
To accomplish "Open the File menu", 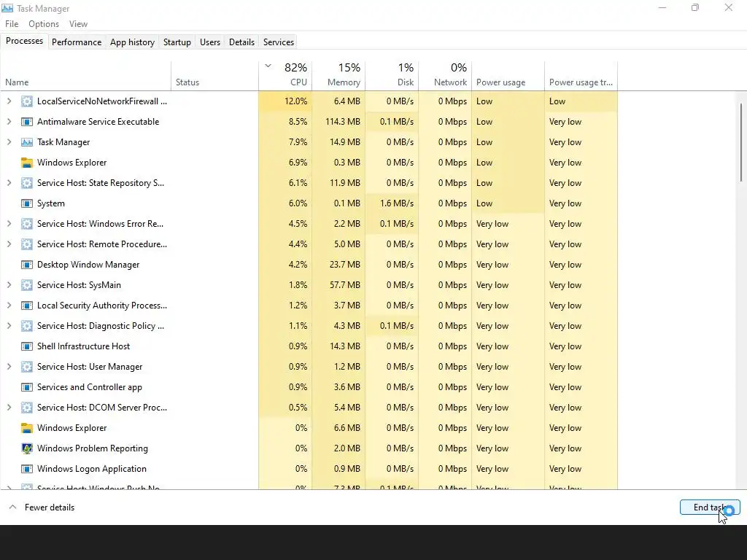I will click(12, 24).
